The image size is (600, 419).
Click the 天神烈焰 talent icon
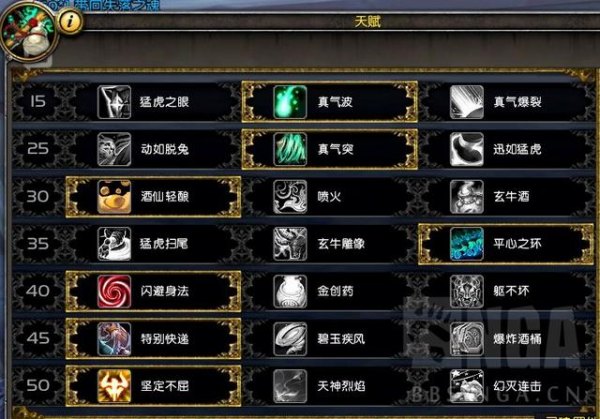pos(290,386)
